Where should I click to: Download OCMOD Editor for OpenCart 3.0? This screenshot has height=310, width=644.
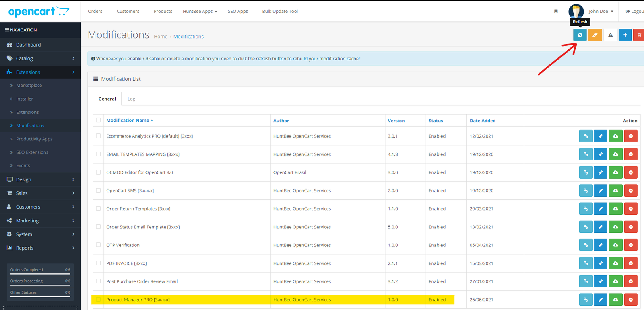[615, 172]
